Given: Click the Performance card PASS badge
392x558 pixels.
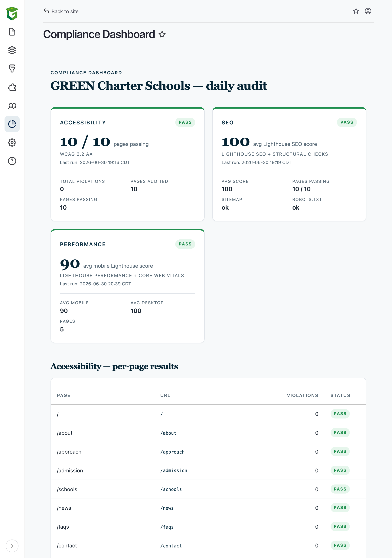Looking at the screenshot, I should tap(185, 244).
